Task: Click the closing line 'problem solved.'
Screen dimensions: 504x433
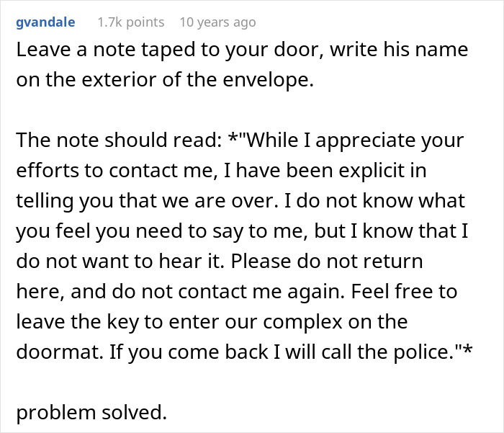Action: (x=91, y=412)
